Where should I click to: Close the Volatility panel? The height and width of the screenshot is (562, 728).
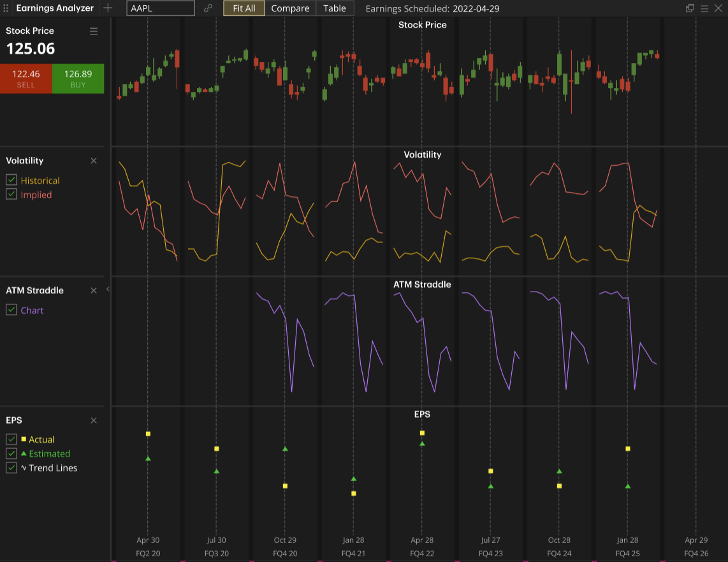click(x=93, y=161)
